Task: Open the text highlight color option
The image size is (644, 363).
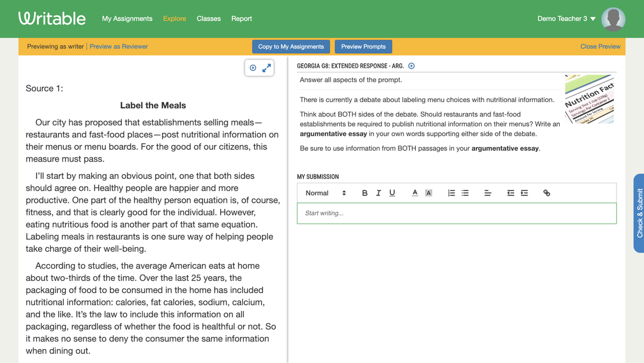Action: (x=429, y=193)
